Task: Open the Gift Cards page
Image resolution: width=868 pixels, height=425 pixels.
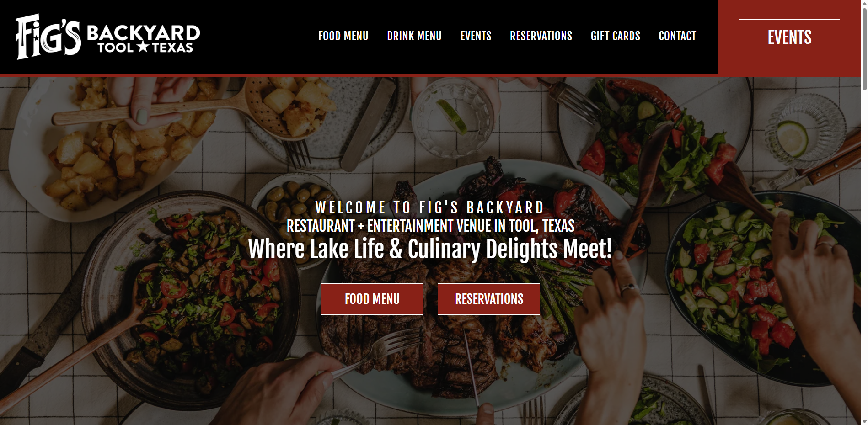Action: point(616,36)
